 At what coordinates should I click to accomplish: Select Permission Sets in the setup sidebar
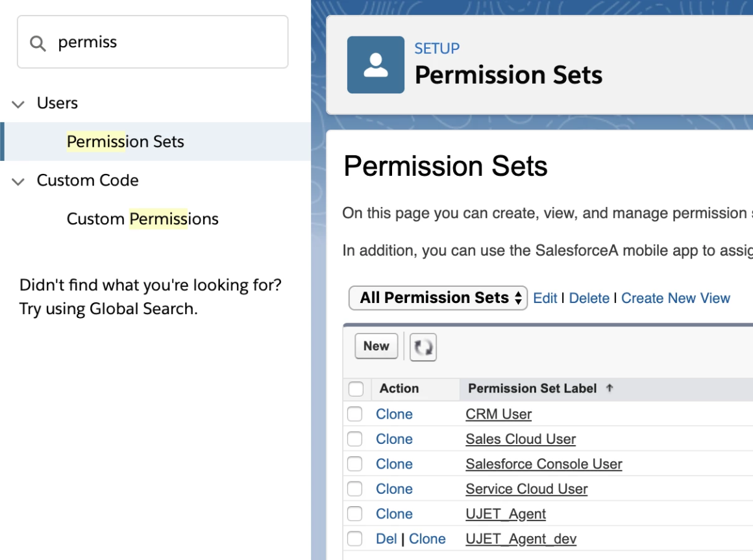(125, 141)
